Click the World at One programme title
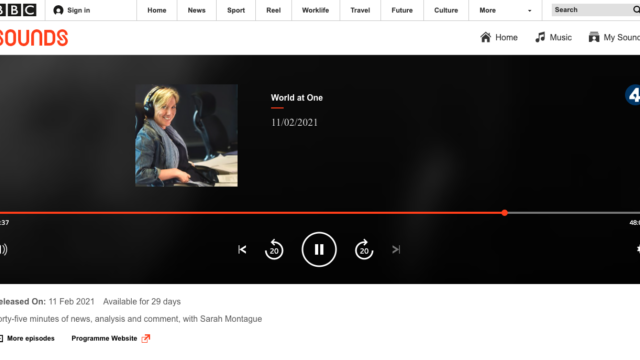Image resolution: width=640 pixels, height=360 pixels. tap(297, 98)
